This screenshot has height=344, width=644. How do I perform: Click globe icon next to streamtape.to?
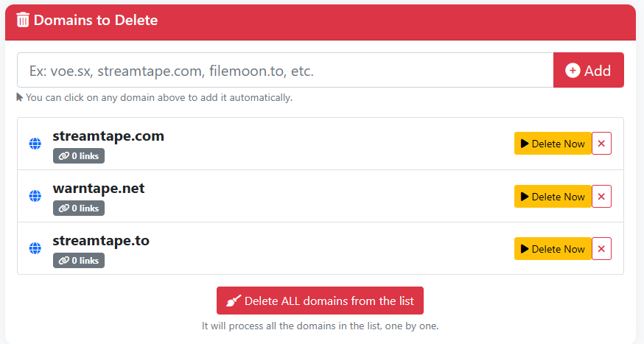35,248
